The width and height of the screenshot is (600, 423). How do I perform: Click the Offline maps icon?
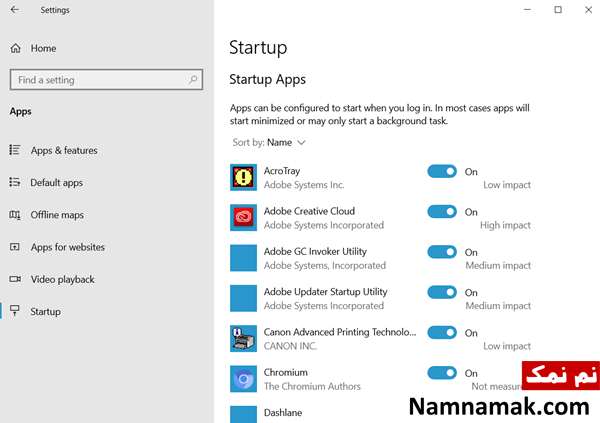(x=15, y=215)
